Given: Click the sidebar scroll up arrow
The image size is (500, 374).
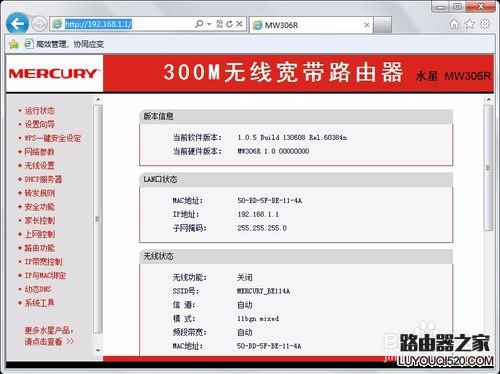Looking at the screenshot, I should (x=98, y=99).
